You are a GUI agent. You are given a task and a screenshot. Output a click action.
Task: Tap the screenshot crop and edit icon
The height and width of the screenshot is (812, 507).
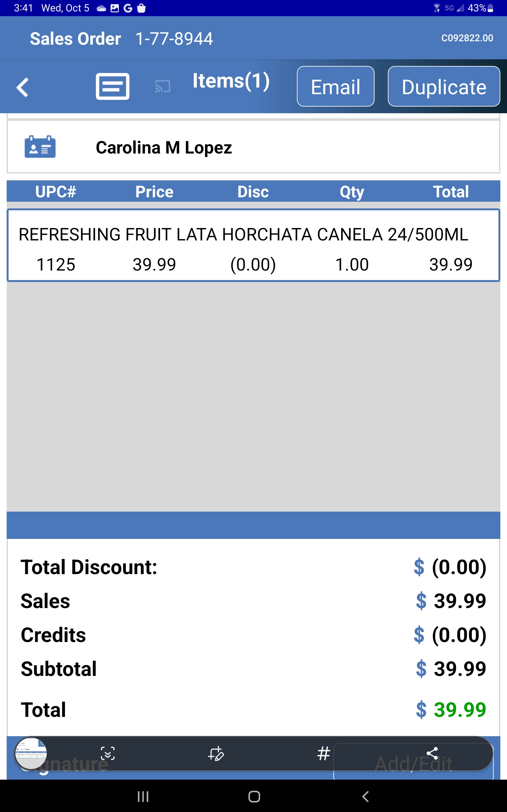coord(215,754)
